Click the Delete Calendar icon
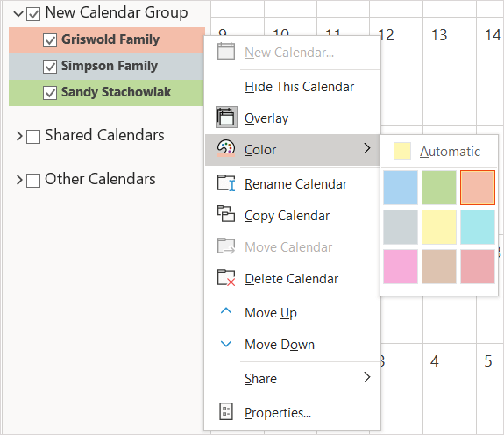This screenshot has height=435, width=504. (x=226, y=277)
